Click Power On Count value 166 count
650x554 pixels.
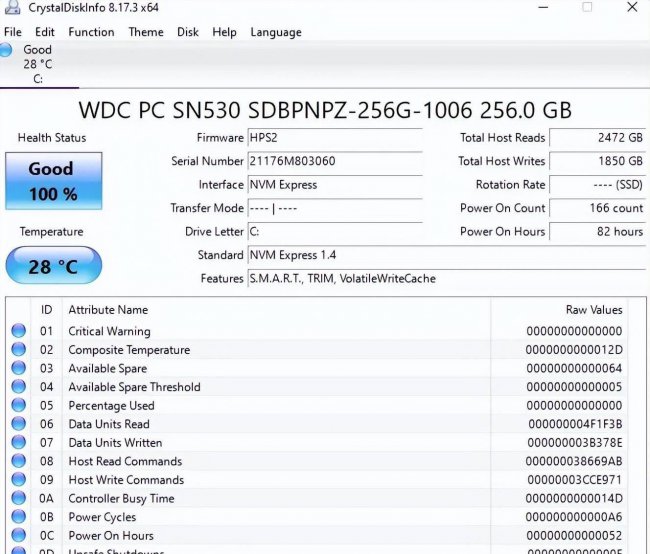[x=597, y=208]
